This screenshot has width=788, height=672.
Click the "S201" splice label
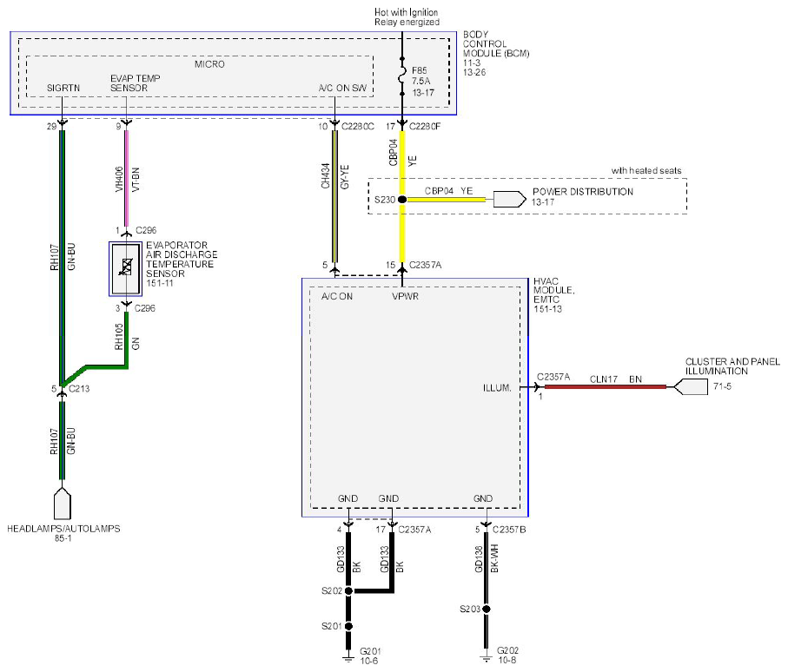pos(332,626)
